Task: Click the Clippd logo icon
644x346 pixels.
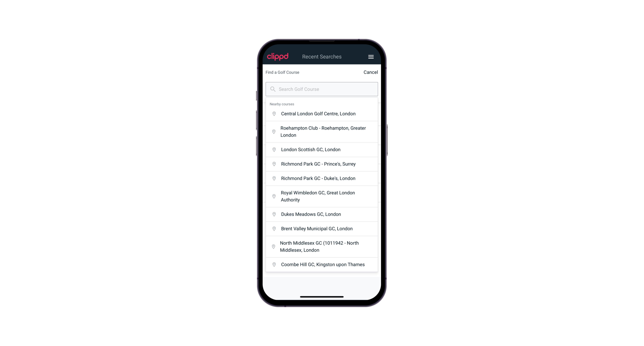Action: [278, 57]
